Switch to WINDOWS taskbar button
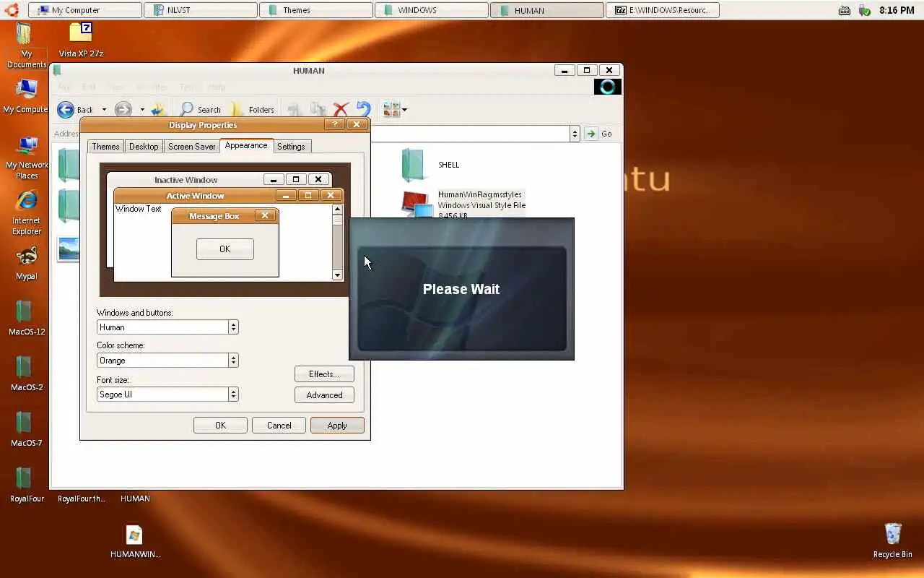 [431, 10]
